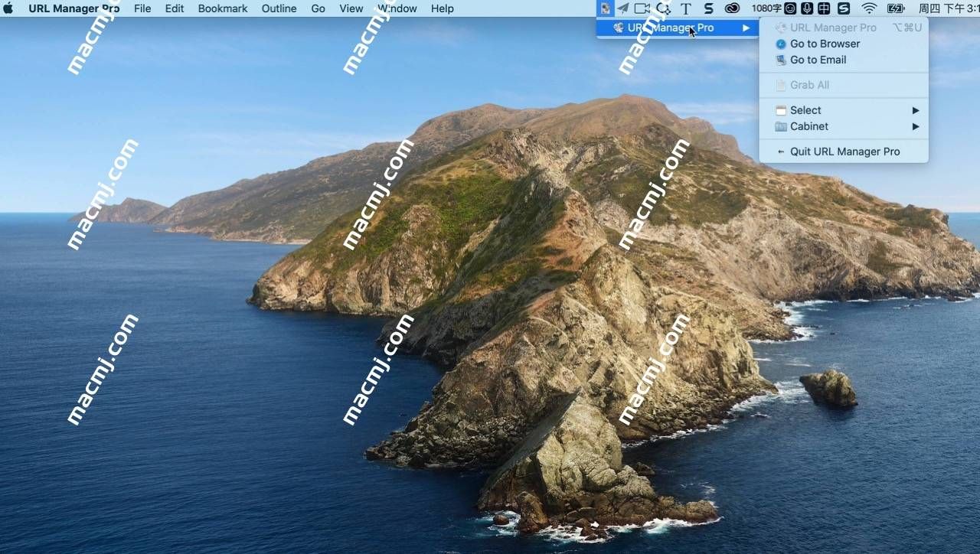Expand the Cabinet submenu
The height and width of the screenshot is (554, 980).
point(844,126)
